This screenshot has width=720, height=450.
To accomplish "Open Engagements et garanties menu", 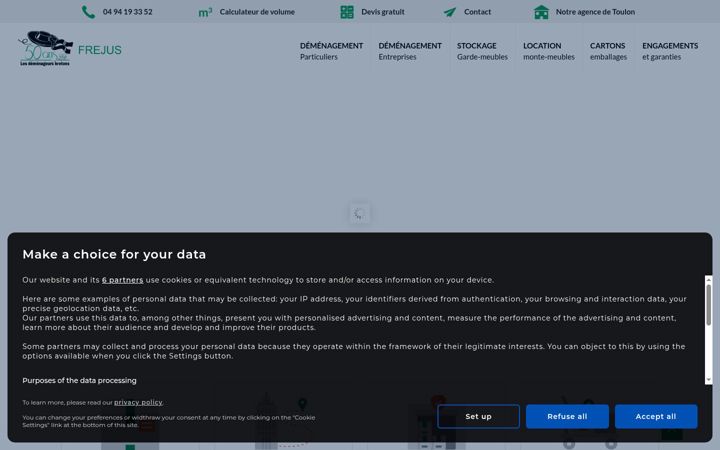I will 670,51.
